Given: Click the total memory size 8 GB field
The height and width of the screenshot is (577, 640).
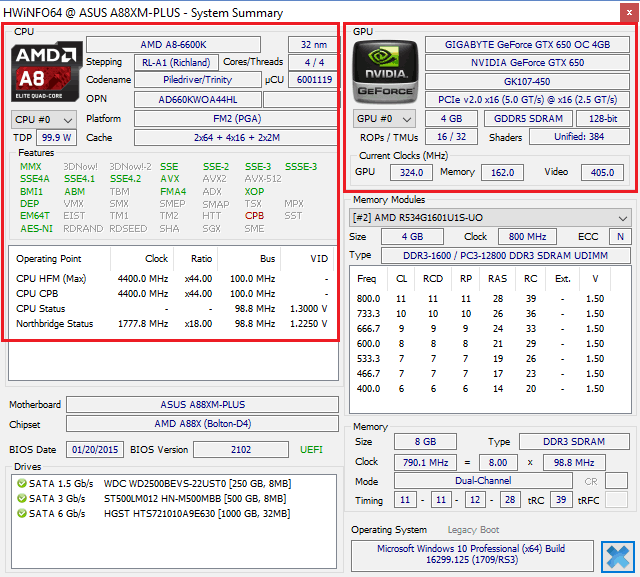Looking at the screenshot, I should click(425, 442).
